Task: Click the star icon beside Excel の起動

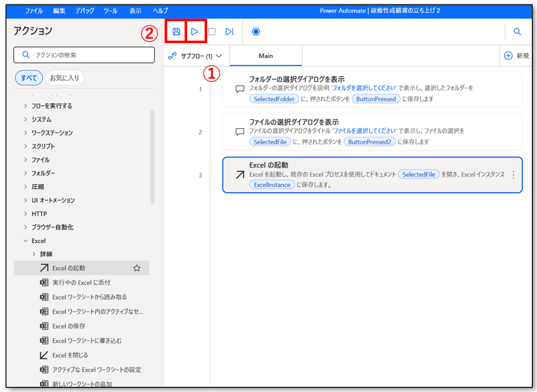Action: pos(137,268)
